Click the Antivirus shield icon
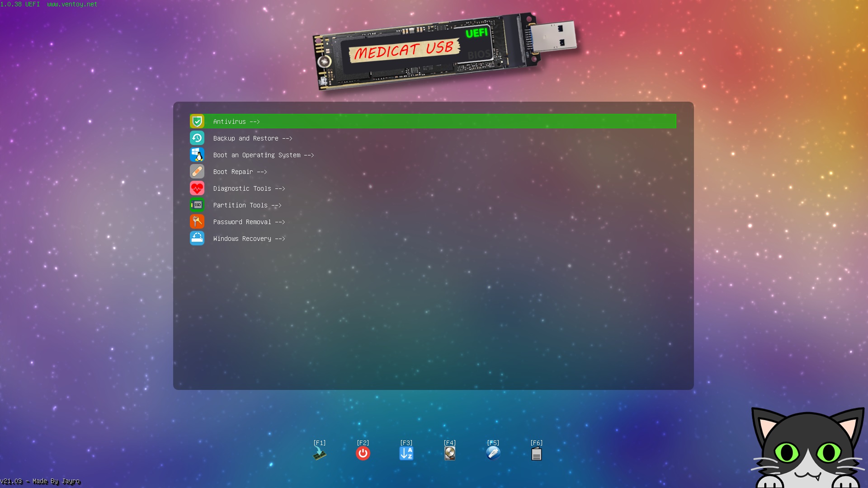868x488 pixels. pyautogui.click(x=197, y=122)
